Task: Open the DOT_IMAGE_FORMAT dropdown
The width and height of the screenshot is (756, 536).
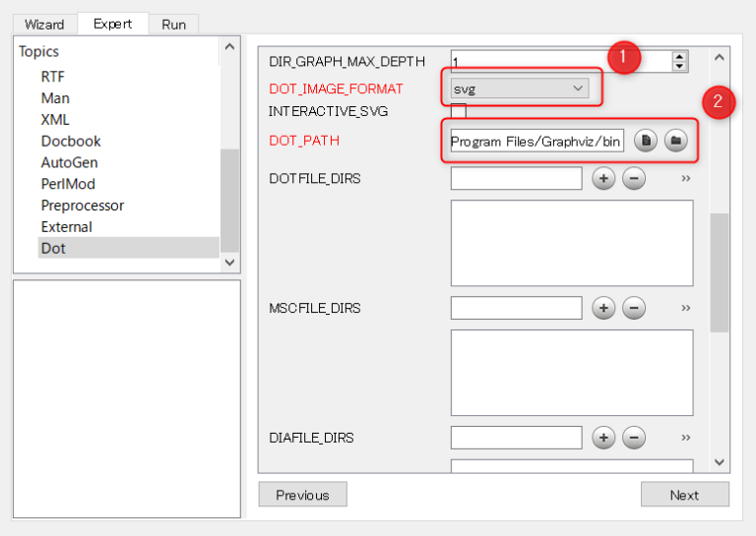Action: [518, 89]
